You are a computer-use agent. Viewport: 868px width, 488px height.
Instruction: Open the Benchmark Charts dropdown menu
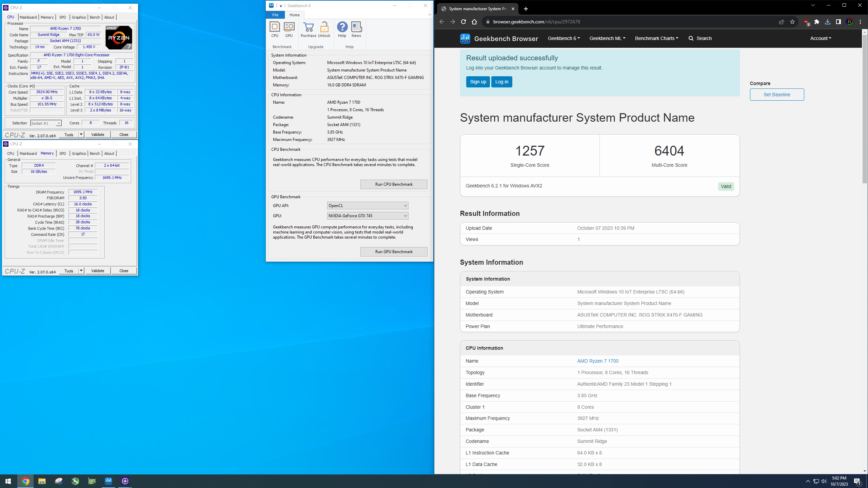click(x=656, y=38)
